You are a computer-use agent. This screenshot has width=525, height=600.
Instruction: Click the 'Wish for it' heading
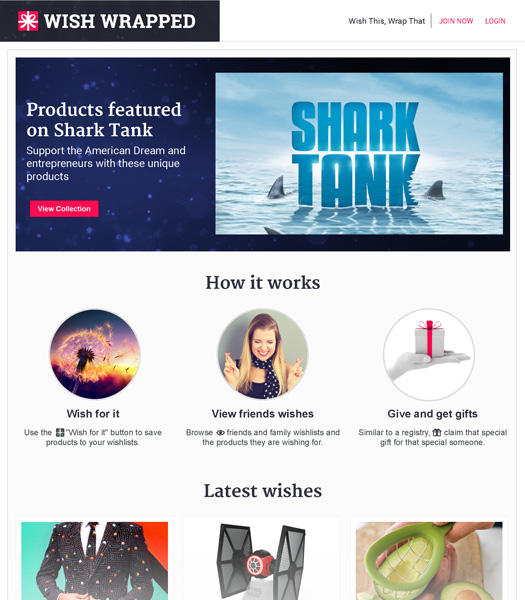[93, 414]
